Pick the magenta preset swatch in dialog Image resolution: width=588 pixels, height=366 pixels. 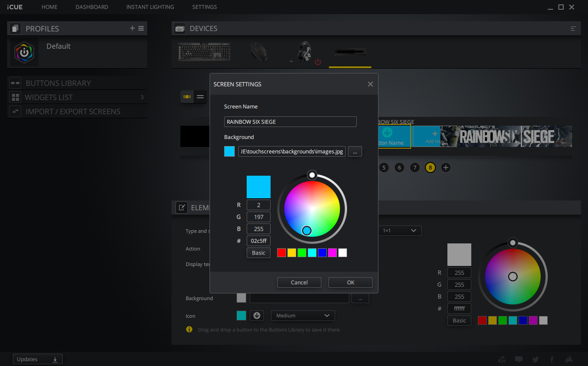pyautogui.click(x=332, y=253)
